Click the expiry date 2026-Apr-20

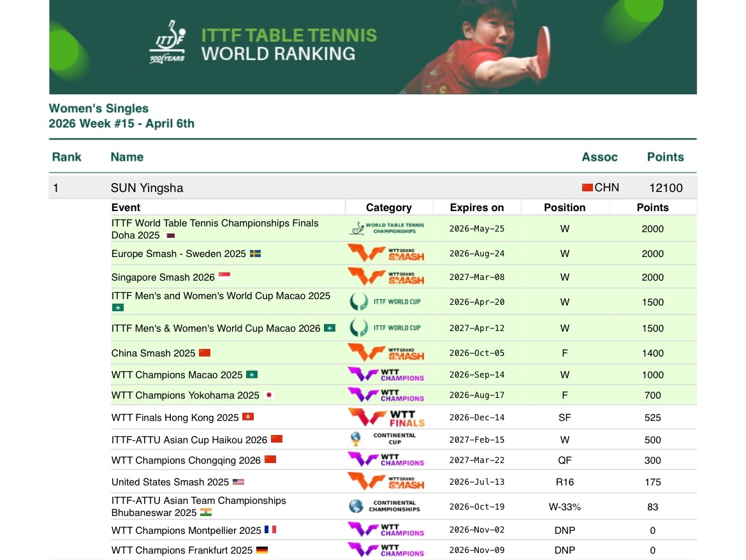pos(477,302)
